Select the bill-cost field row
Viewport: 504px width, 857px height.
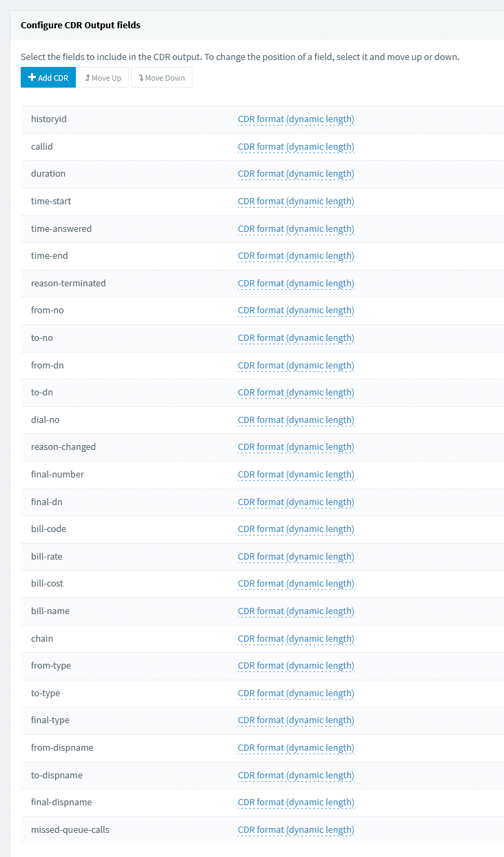[47, 584]
